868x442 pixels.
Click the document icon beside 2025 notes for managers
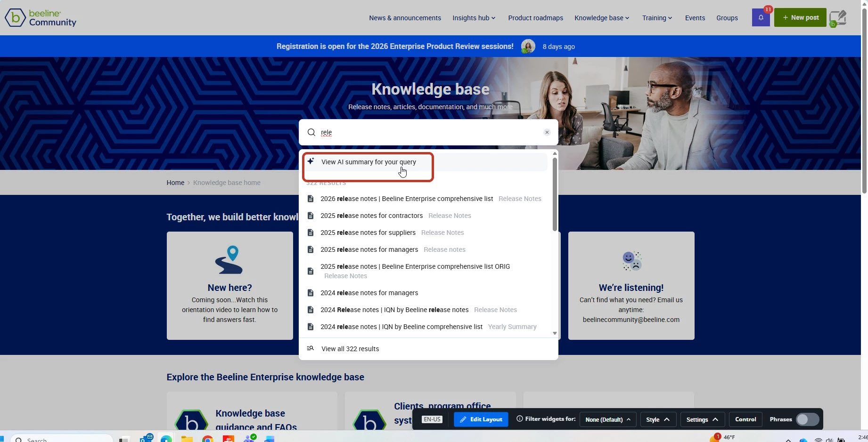click(x=311, y=249)
